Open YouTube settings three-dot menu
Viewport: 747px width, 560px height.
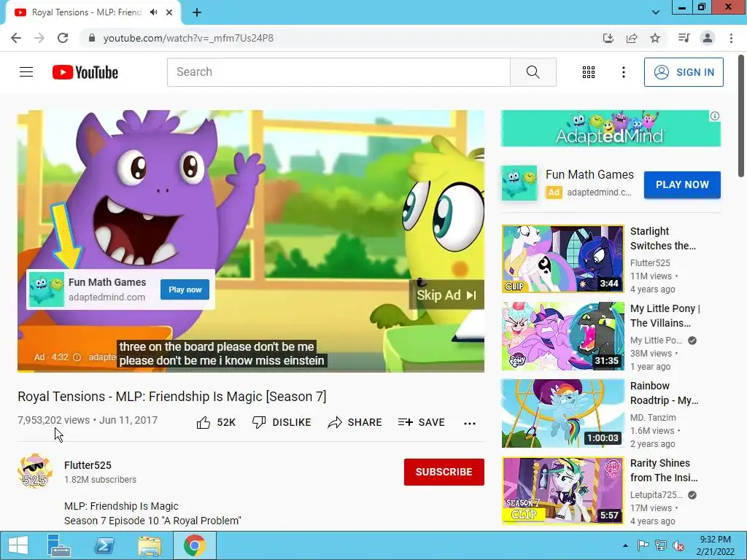point(623,72)
